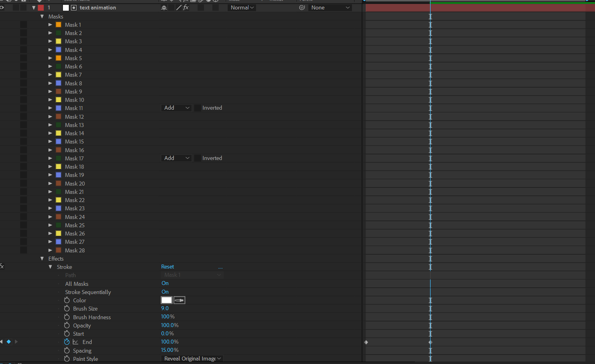Click the End value 100.0%
This screenshot has height=364, width=595.
(x=170, y=342)
